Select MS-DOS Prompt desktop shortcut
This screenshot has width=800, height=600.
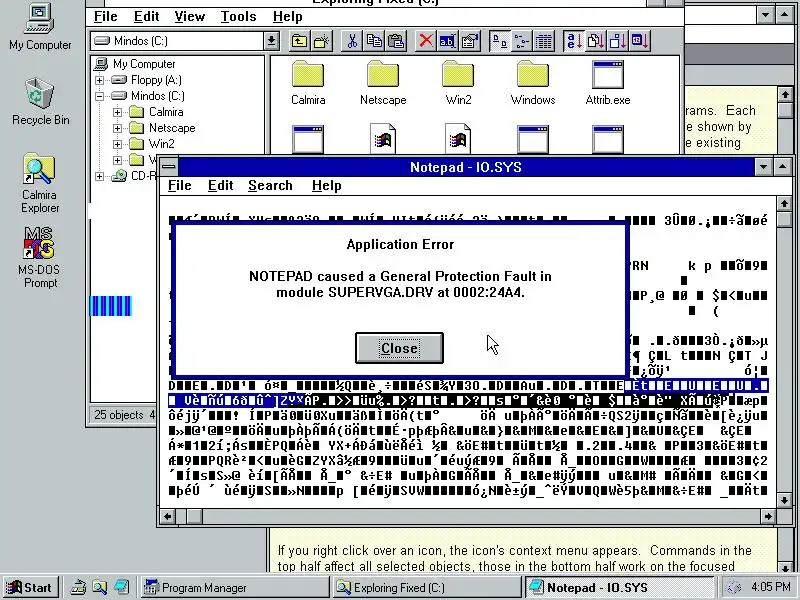pyautogui.click(x=39, y=258)
